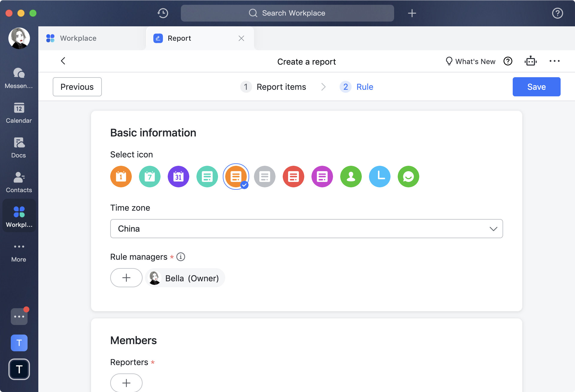The height and width of the screenshot is (392, 575).
Task: Open the More sidebar menu
Action: (x=19, y=252)
